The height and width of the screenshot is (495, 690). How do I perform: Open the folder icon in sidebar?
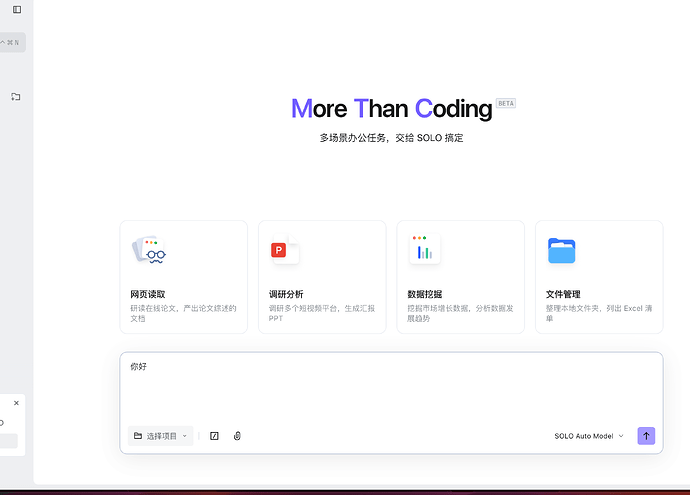(16, 97)
